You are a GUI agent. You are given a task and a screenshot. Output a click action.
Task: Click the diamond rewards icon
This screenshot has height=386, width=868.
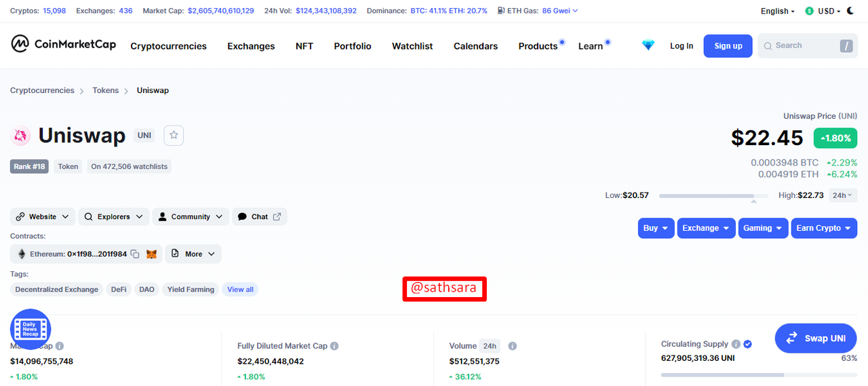(648, 45)
